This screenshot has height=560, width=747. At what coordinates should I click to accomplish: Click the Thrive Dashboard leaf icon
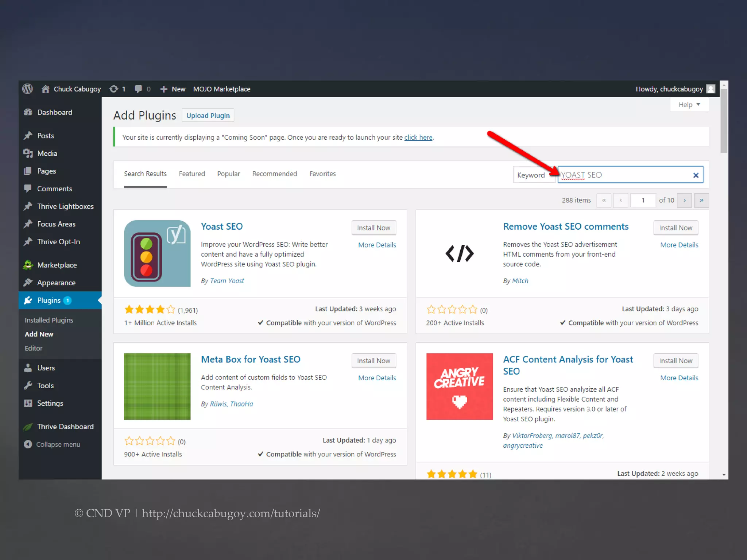(28, 427)
